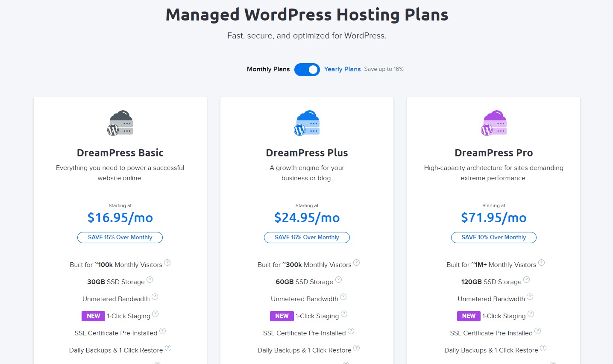The width and height of the screenshot is (613, 364).
Task: Open Basic plan Daily Backups help icon
Action: coord(168,348)
